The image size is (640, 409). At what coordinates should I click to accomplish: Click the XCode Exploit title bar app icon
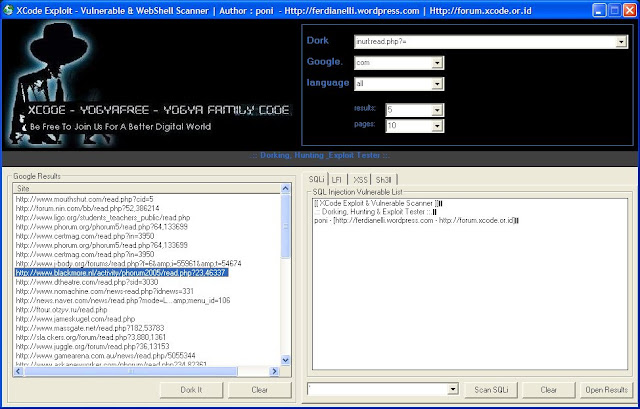(8, 10)
